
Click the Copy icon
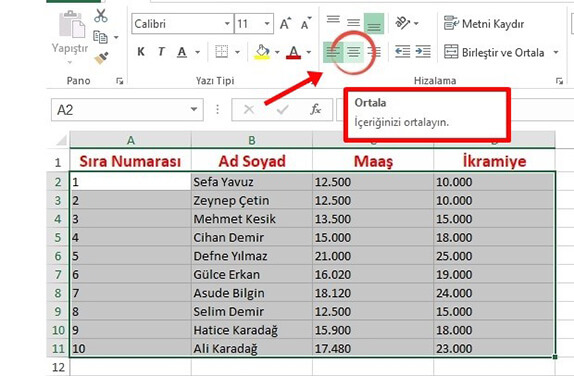click(100, 37)
